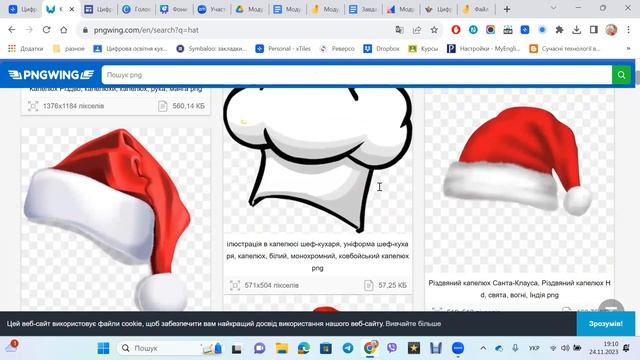Bookmark this page with the star icon
Image resolution: width=640 pixels, height=360 pixels.
pyautogui.click(x=434, y=30)
